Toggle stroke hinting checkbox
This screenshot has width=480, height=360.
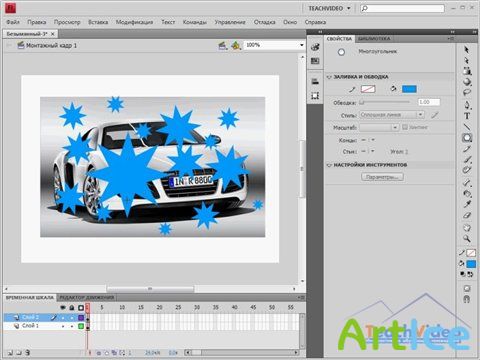coord(405,127)
